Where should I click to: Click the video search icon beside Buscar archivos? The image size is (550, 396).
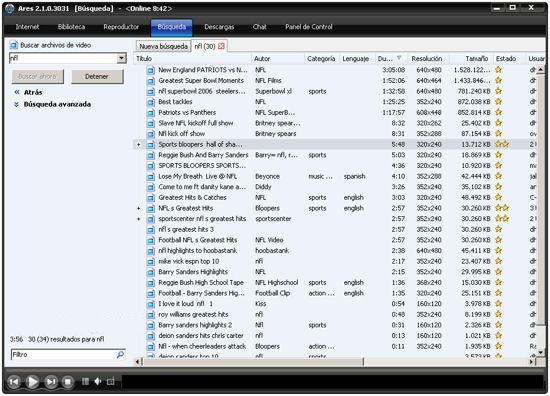(14, 45)
